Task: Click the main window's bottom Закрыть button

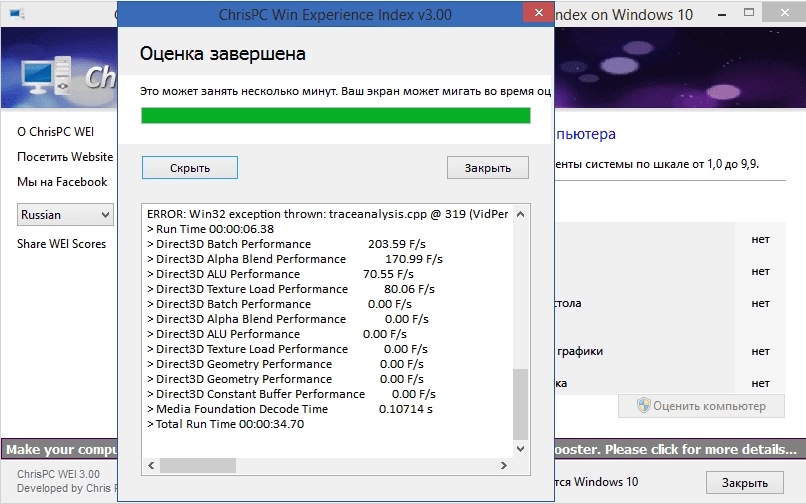Action: coord(744,482)
